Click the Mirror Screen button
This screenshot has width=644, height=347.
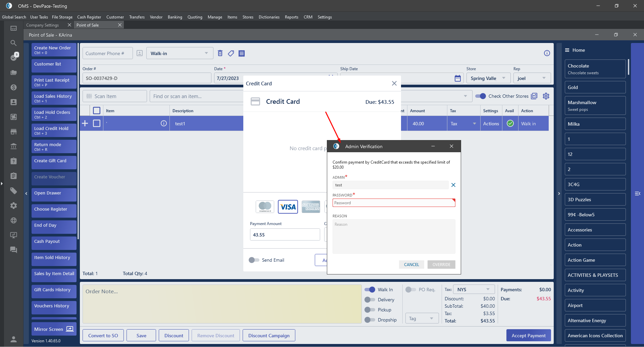point(54,329)
